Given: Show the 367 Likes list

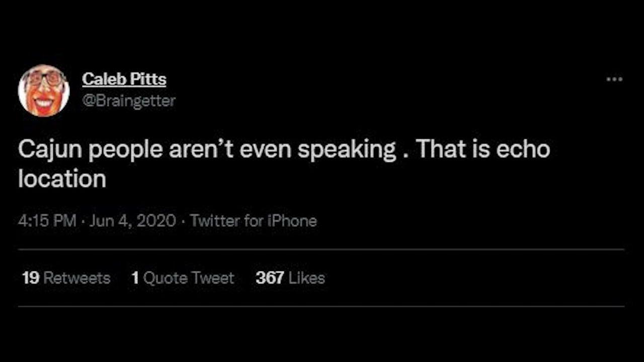Looking at the screenshot, I should point(290,278).
